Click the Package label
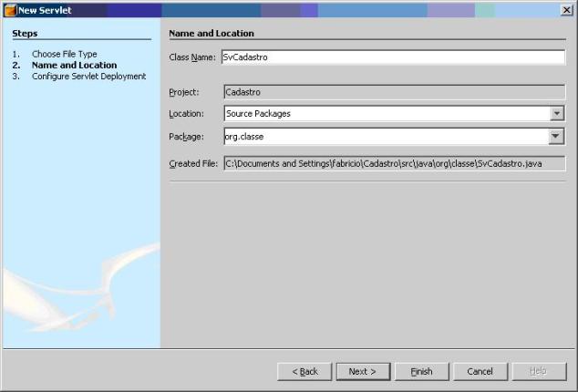This screenshot has height=392, width=578. point(186,137)
